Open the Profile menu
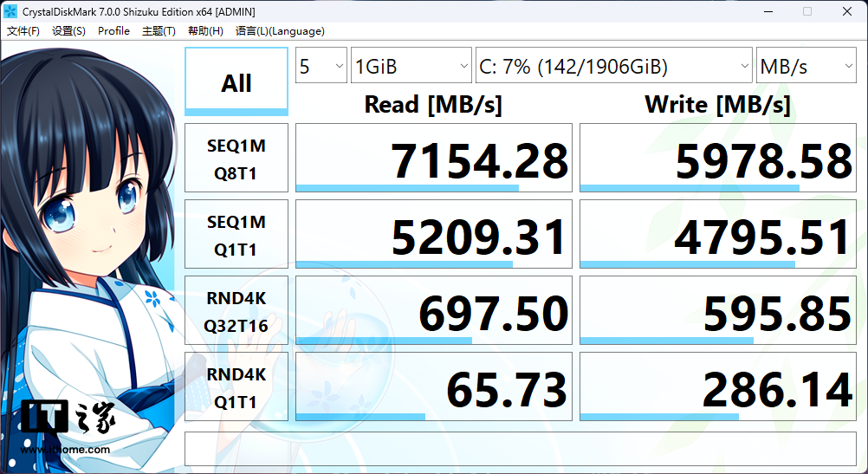The height and width of the screenshot is (474, 868). 113,31
